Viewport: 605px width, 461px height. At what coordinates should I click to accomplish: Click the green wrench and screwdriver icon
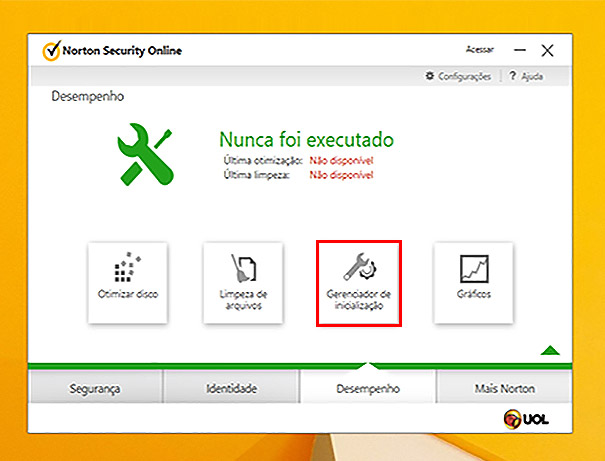coord(145,154)
